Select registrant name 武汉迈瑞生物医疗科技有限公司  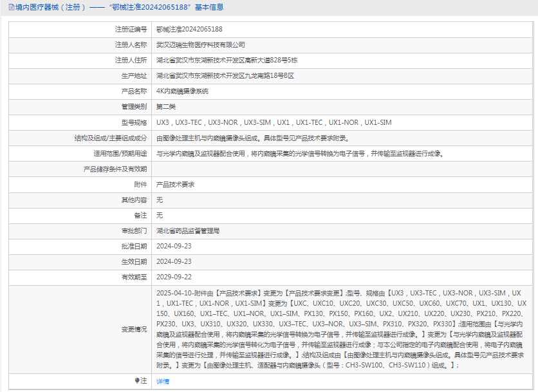tap(201, 44)
